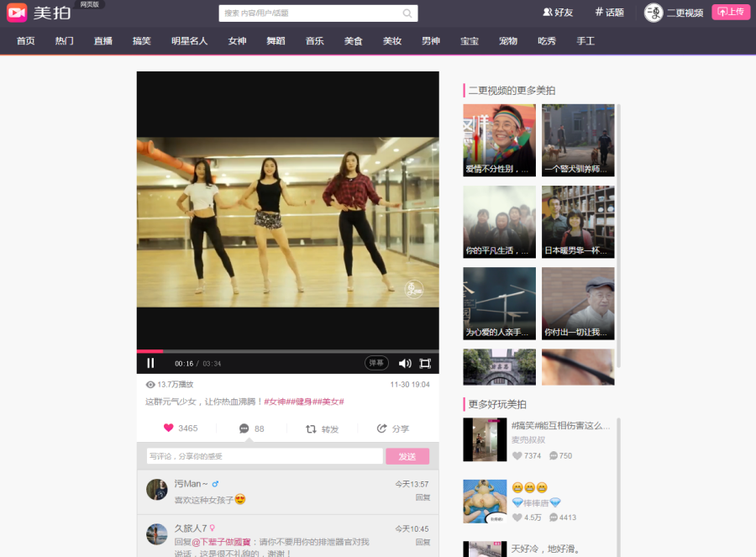Viewport: 756px width, 557px height.
Task: Click heart count 7374 on 搞笑 video
Action: click(527, 455)
